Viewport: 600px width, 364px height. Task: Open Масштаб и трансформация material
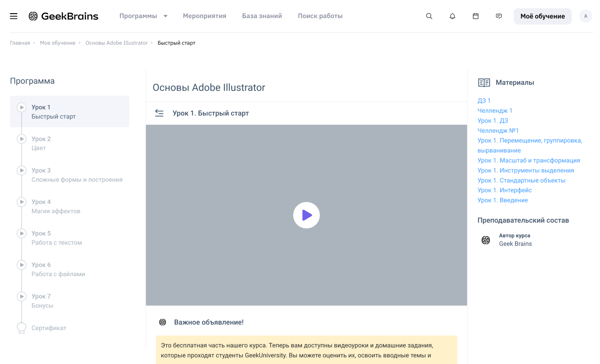(x=529, y=161)
